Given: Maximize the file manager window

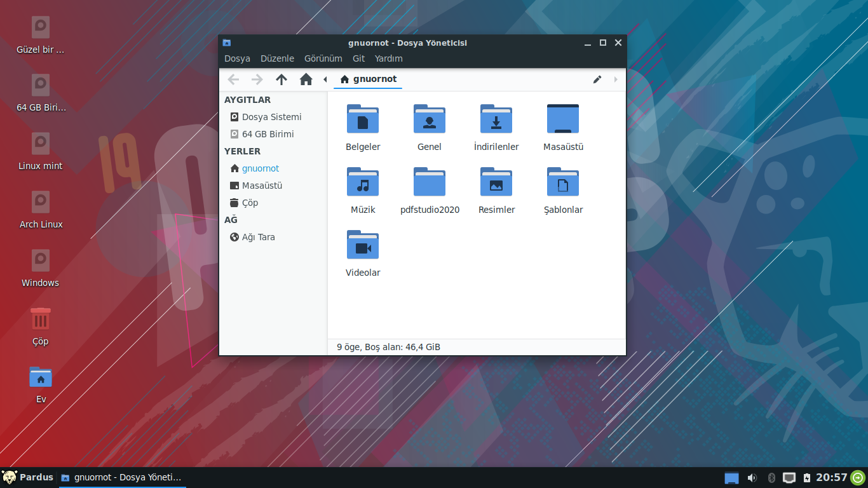Looking at the screenshot, I should 603,43.
